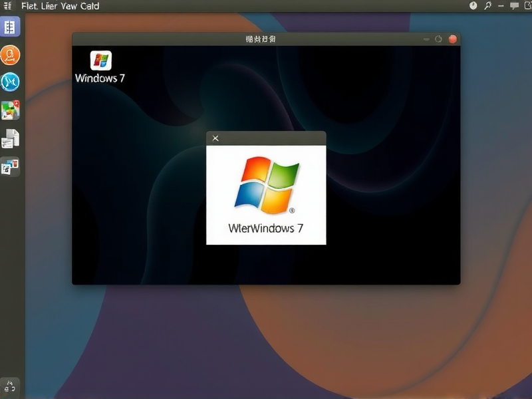This screenshot has width=532, height=399.
Task: Open the photos app icon in the dock
Action: 10,110
